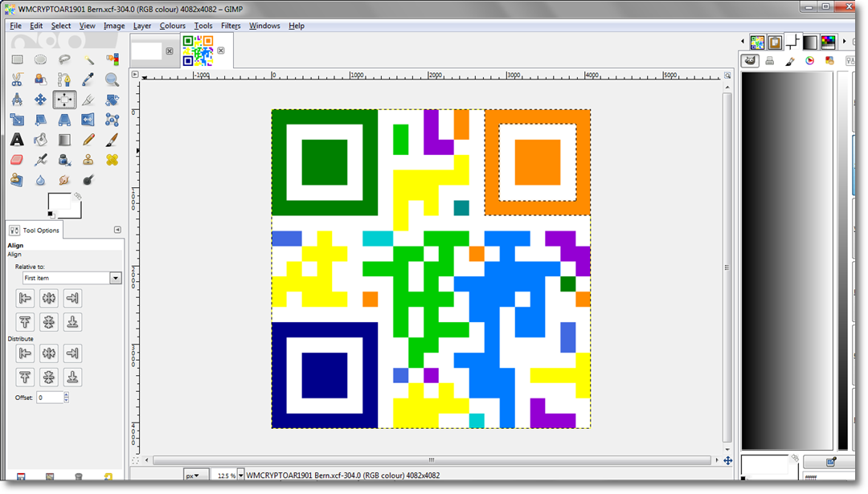868x494 pixels.
Task: Click the zoom-on-resize icon above vertical scrollbar
Action: tap(727, 76)
